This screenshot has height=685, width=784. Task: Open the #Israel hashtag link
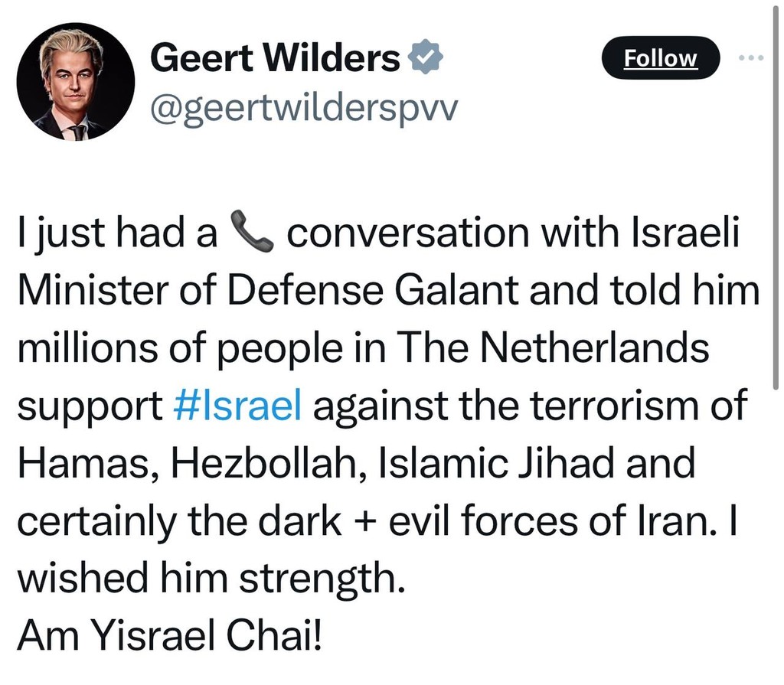238,406
